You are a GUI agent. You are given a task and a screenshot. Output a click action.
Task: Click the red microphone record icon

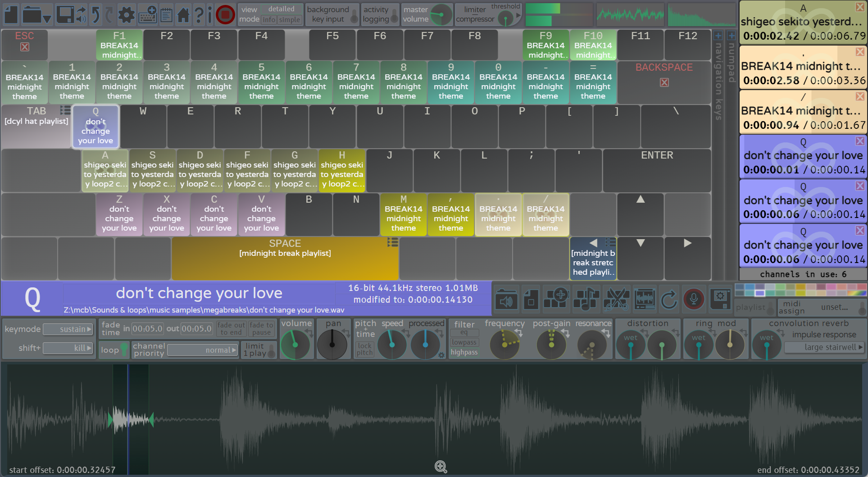(694, 299)
